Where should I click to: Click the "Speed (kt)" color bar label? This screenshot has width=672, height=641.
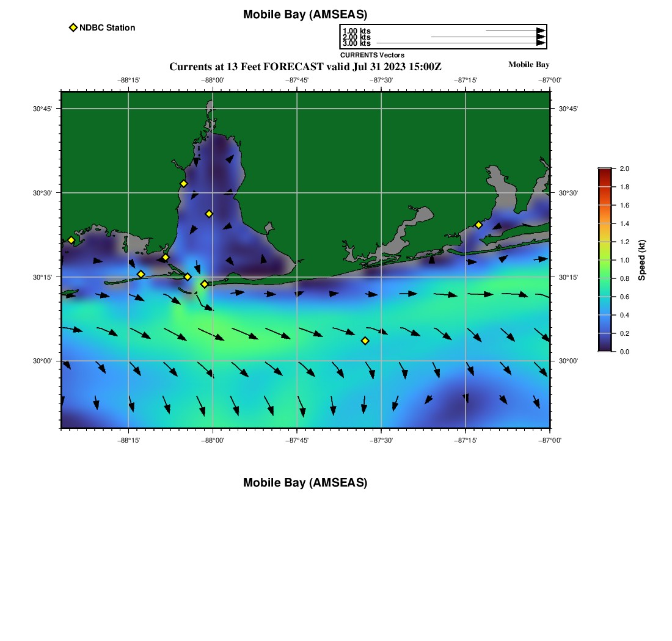(x=641, y=260)
